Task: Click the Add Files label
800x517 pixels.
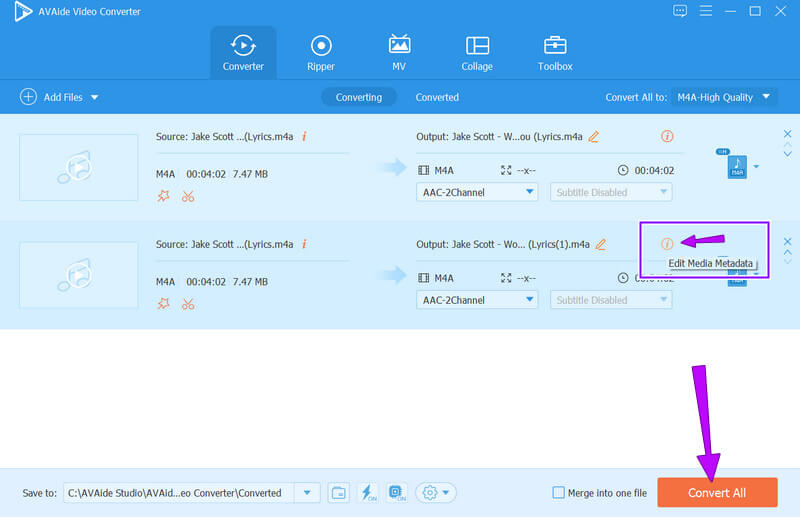Action: (x=63, y=97)
